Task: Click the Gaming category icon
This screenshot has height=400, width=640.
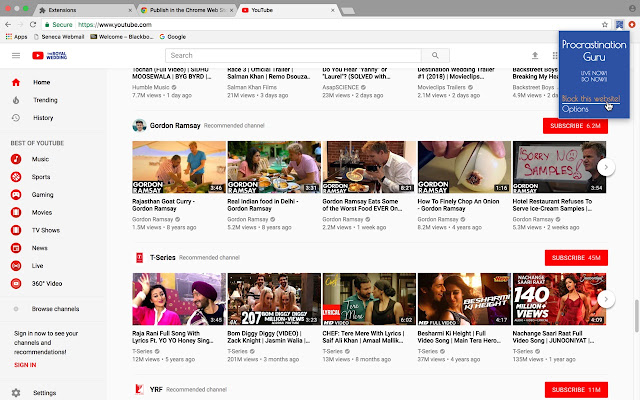Action: tap(16, 195)
